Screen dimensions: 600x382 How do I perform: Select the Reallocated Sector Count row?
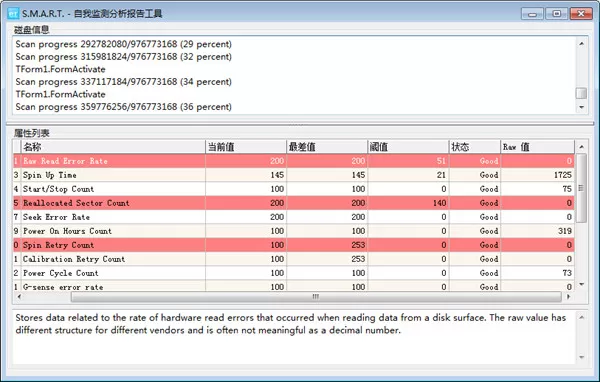pyautogui.click(x=293, y=203)
